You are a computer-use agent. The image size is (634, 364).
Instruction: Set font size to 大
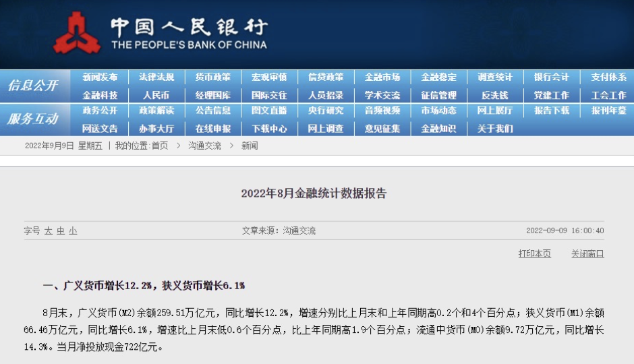pyautogui.click(x=49, y=231)
